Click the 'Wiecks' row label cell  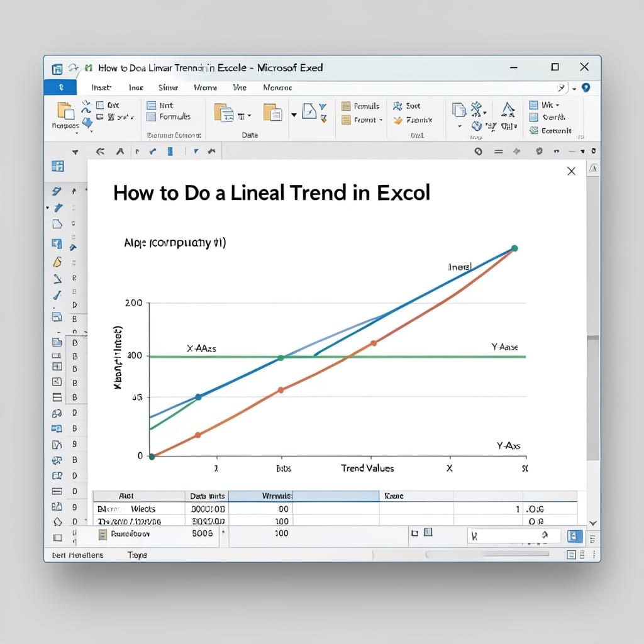[x=143, y=509]
